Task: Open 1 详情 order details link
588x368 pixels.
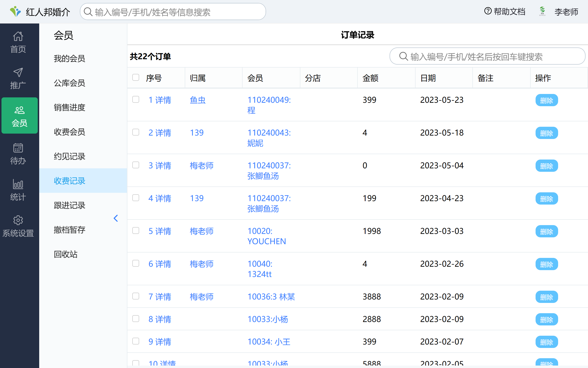Action: [160, 100]
